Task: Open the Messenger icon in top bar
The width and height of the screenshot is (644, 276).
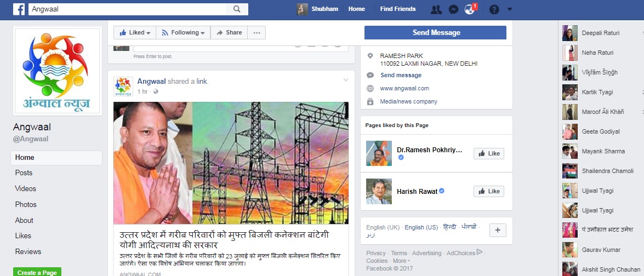Action: pos(453,9)
